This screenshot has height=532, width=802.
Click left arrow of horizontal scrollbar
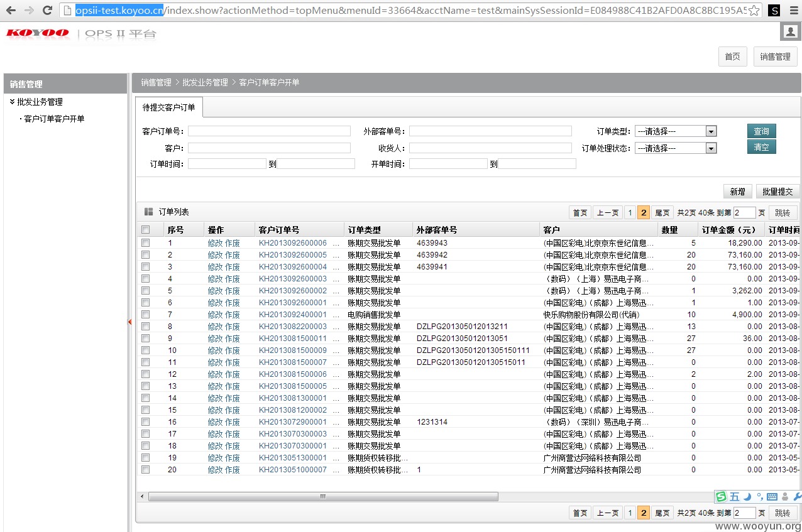coord(142,496)
